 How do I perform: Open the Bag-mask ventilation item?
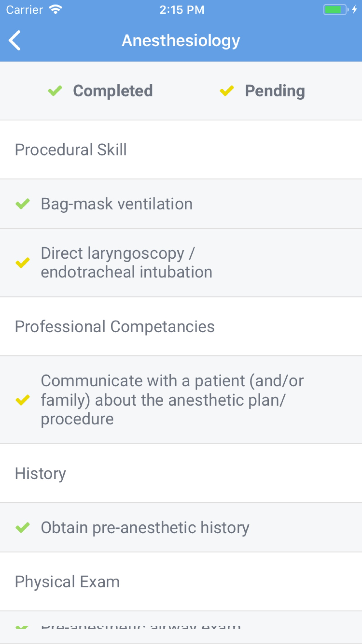pos(117,204)
